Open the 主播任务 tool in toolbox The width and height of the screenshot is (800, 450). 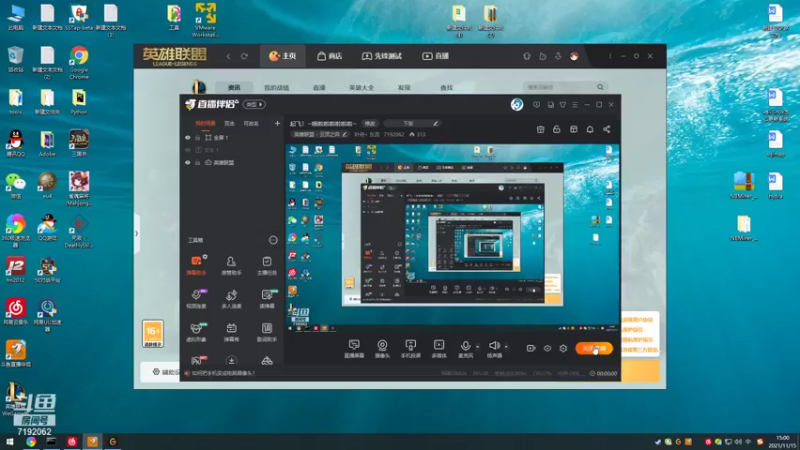coord(267,265)
